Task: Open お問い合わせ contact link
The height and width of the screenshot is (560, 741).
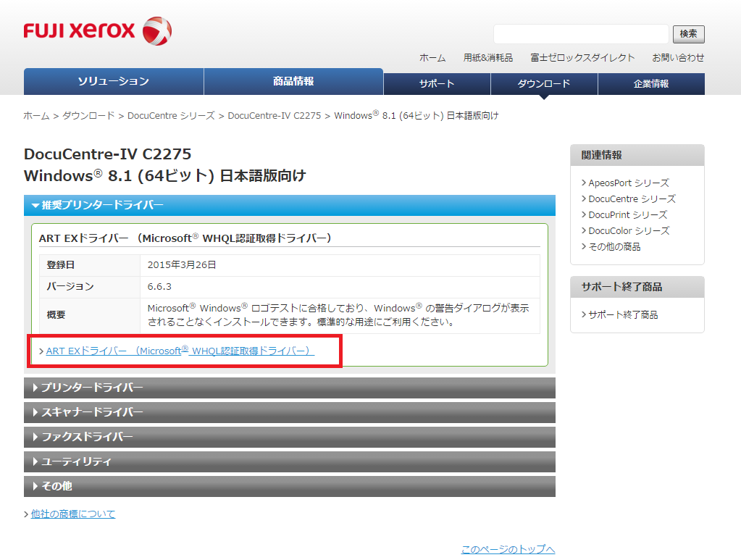Action: point(677,58)
